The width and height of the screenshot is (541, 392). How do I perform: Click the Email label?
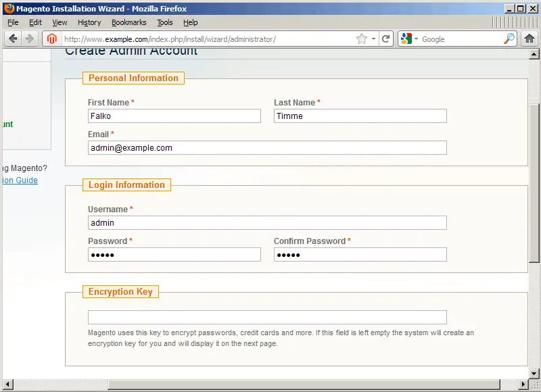(98, 134)
